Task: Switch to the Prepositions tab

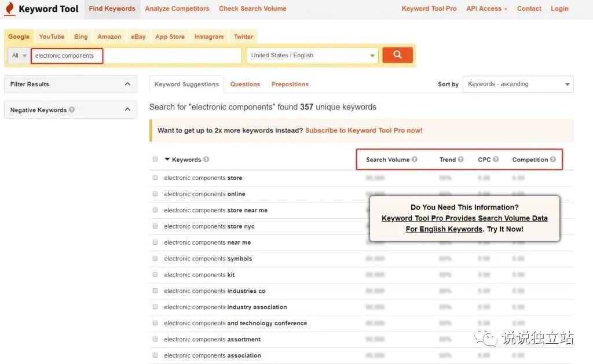Action: (x=290, y=84)
